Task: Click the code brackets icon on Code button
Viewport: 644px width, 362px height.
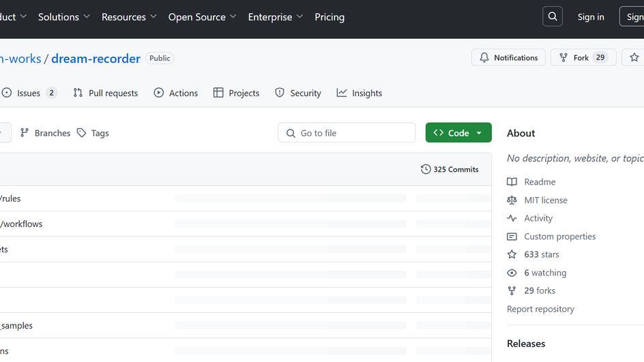Action: [x=438, y=132]
